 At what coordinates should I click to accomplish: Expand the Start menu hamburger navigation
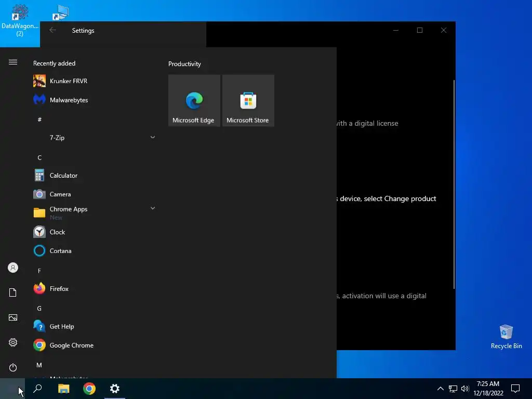[13, 62]
